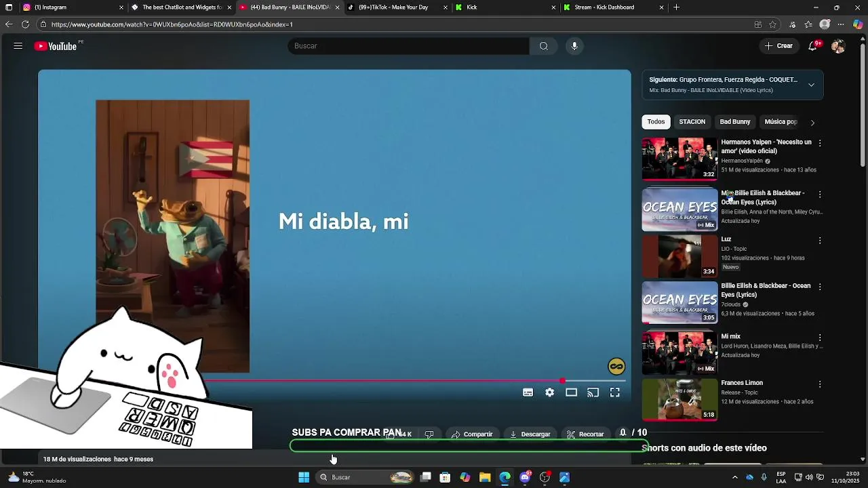This screenshot has height=488, width=868.
Task: Open the Hermanos Yaipen video thumbnail
Action: click(679, 159)
